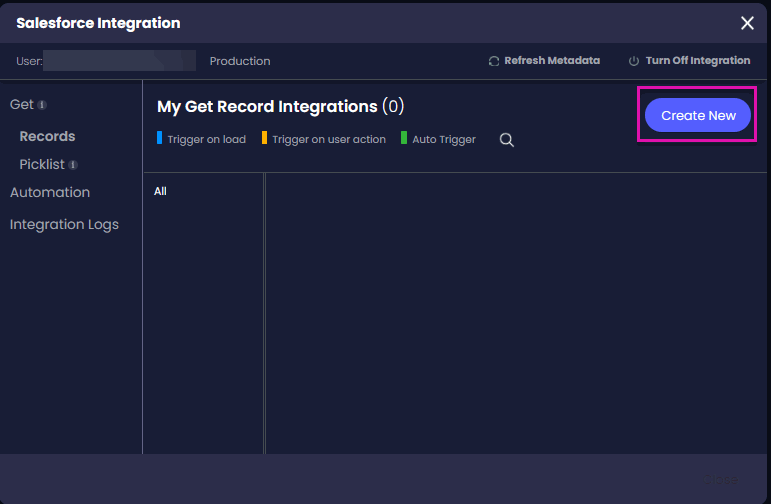Image resolution: width=771 pixels, height=504 pixels.
Task: Click the My Get Record Integrations heading
Action: coord(280,107)
